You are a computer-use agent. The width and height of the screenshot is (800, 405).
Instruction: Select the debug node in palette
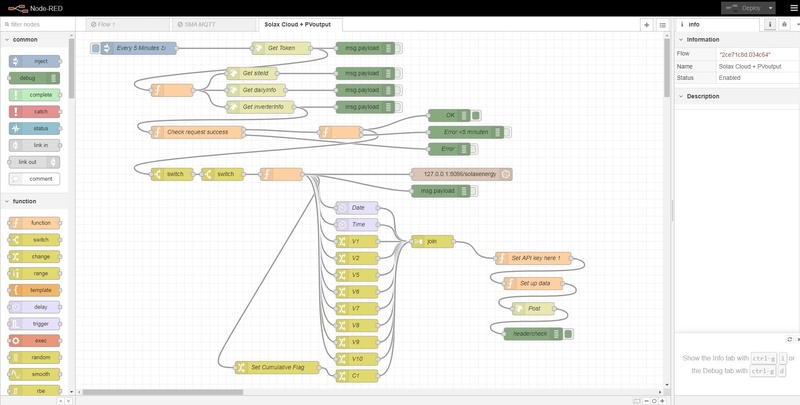pyautogui.click(x=34, y=78)
